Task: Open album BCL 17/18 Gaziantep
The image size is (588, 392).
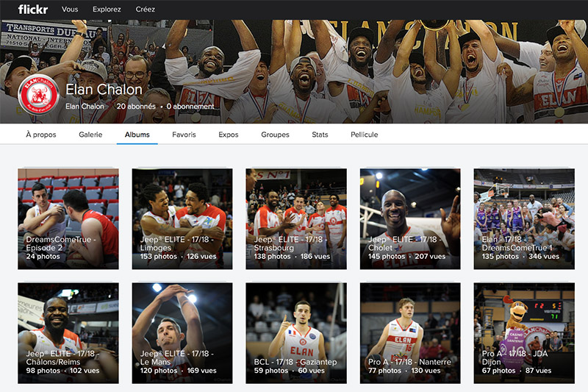Action: [296, 333]
